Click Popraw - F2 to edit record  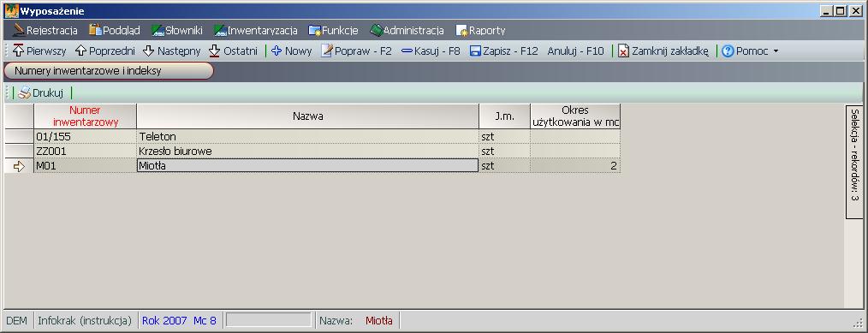click(356, 51)
